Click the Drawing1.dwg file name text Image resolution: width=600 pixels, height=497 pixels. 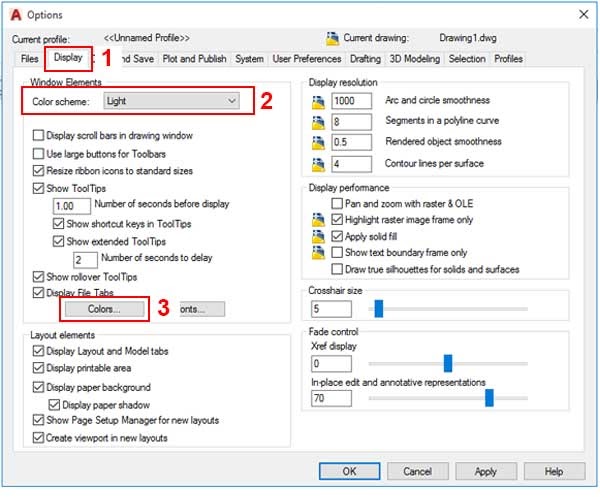tap(468, 38)
